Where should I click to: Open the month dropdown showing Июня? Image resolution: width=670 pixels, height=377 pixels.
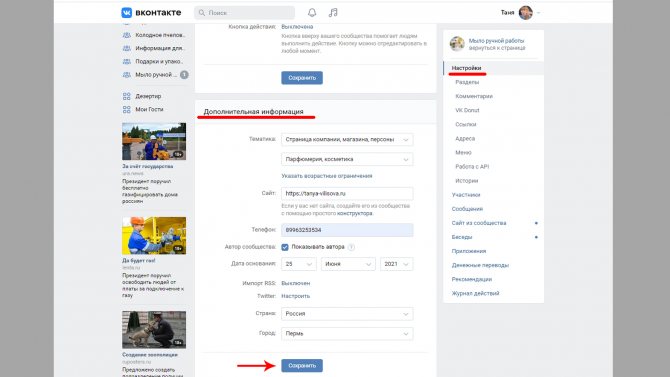[x=348, y=264]
